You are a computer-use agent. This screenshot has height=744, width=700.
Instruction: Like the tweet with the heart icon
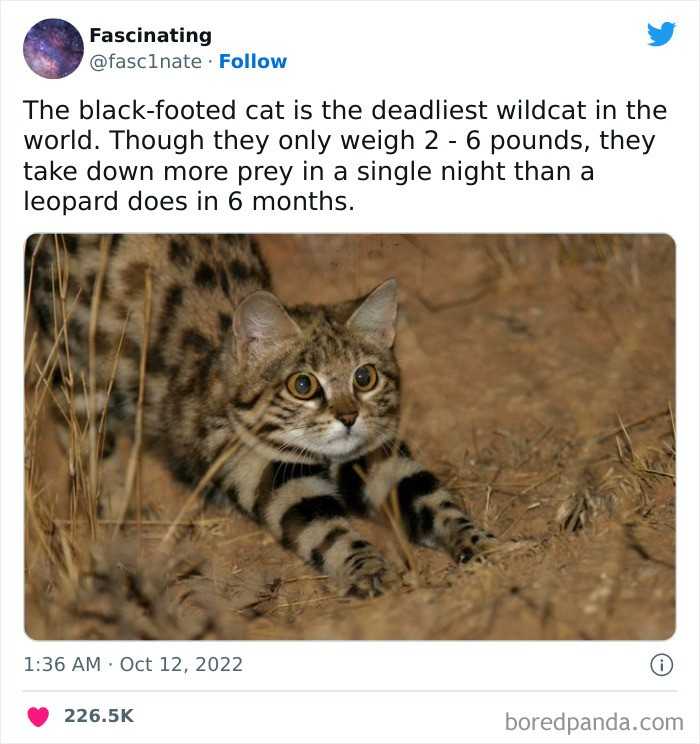[38, 716]
